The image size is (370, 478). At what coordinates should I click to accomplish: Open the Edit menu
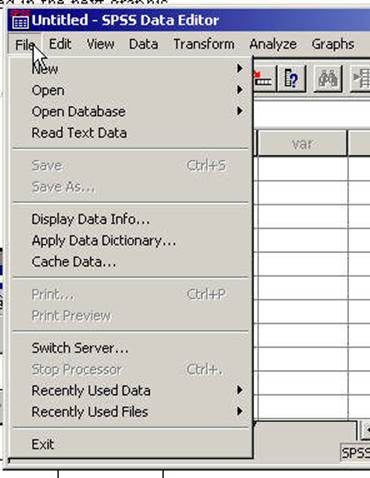click(x=60, y=44)
